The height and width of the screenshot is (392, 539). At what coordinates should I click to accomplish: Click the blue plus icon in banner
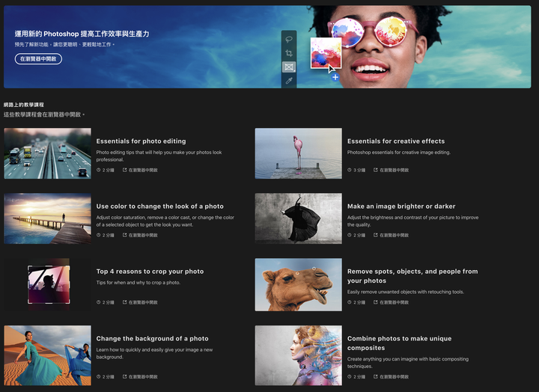click(335, 77)
